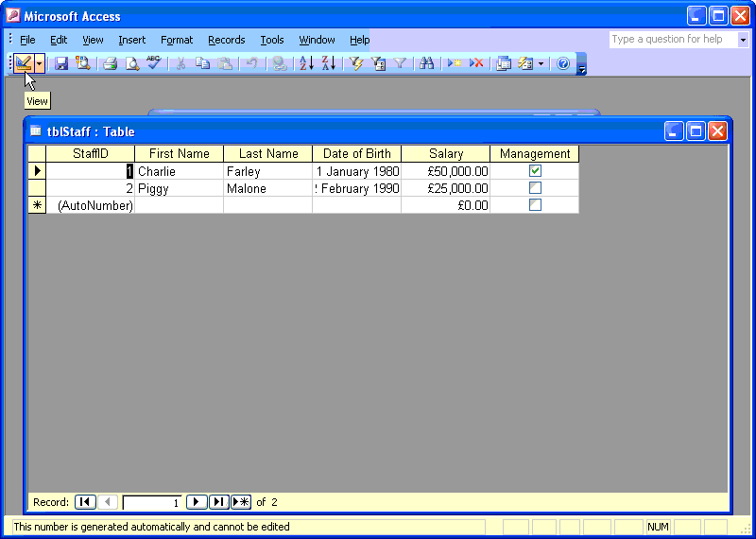Image resolution: width=756 pixels, height=539 pixels.
Task: Open Toolbar Options arrow at toolbar end
Action: (582, 63)
